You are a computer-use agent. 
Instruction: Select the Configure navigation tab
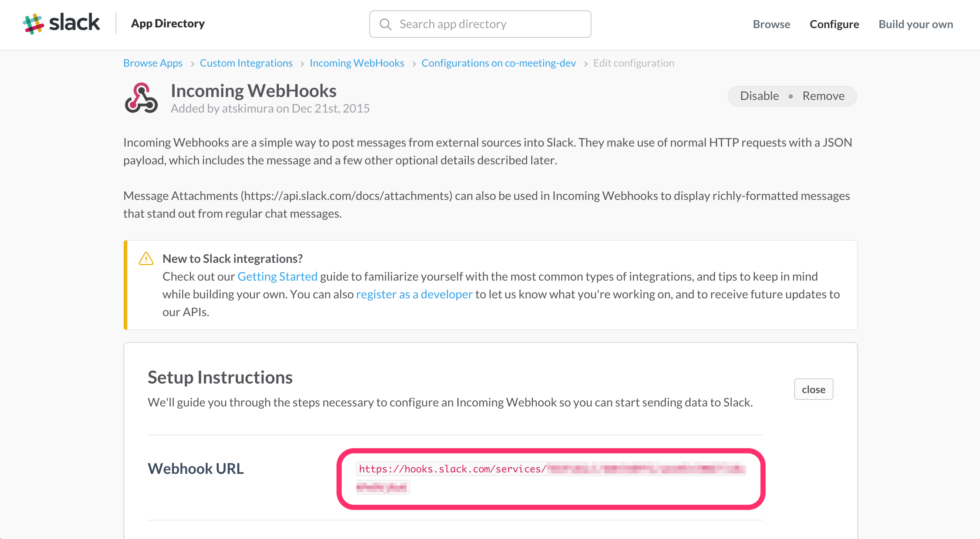coord(835,23)
